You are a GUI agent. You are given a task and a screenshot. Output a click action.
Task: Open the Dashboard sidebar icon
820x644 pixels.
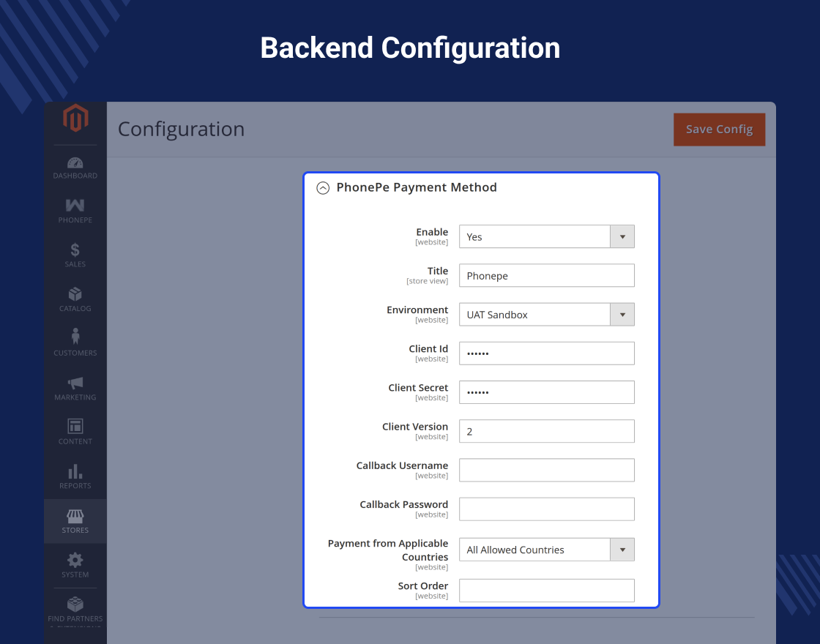pyautogui.click(x=75, y=162)
